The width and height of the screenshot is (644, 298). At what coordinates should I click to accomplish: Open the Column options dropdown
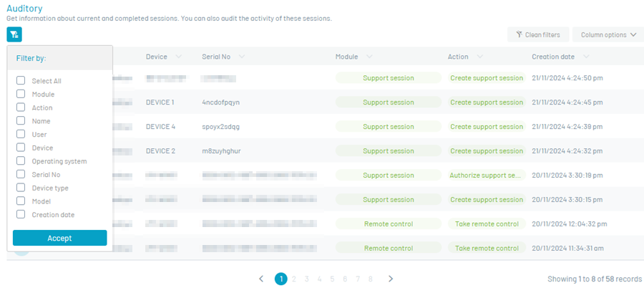pyautogui.click(x=608, y=34)
